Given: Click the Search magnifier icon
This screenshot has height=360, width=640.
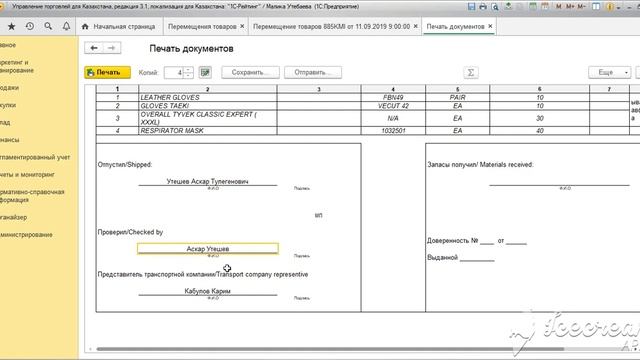Looking at the screenshot, I should pyautogui.click(x=48, y=27).
